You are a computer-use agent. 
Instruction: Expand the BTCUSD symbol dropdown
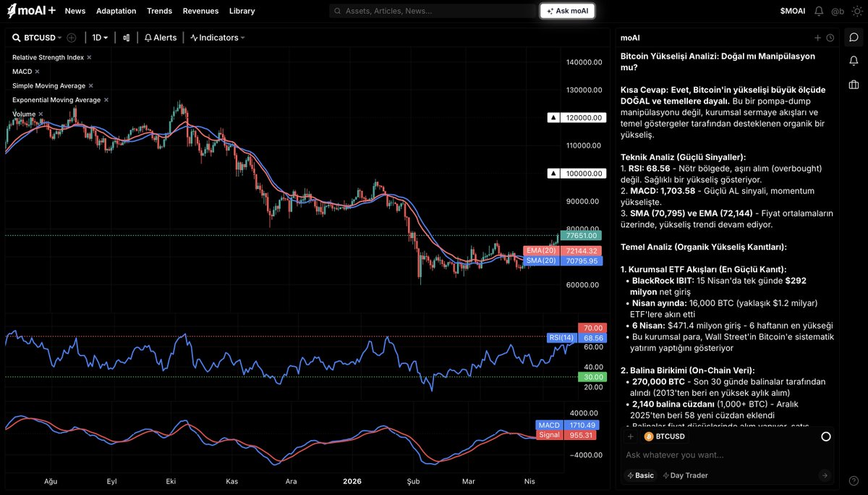pos(43,38)
